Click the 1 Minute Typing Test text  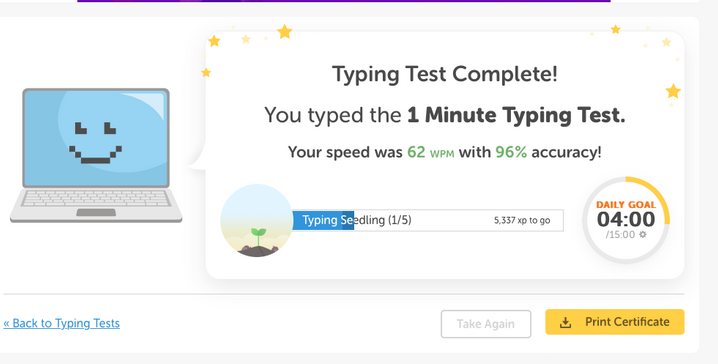[x=516, y=115]
